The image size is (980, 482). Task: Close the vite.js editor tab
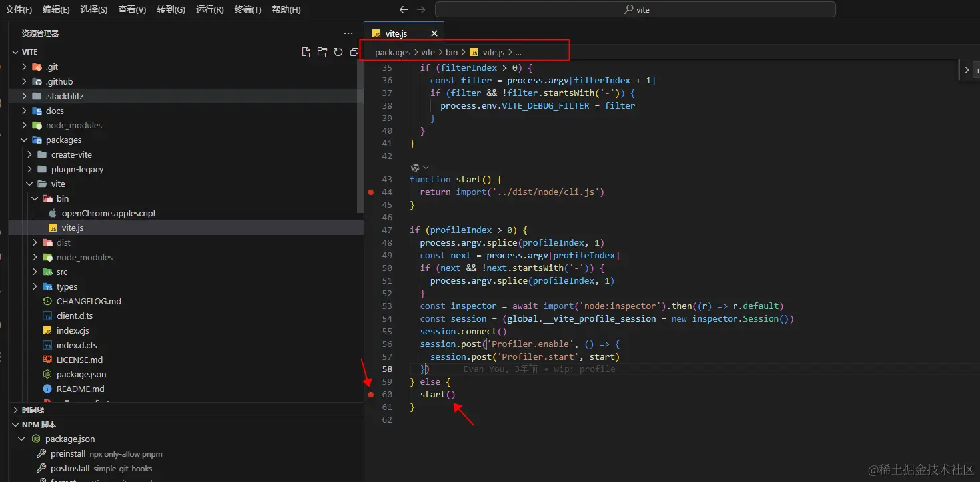tap(434, 33)
